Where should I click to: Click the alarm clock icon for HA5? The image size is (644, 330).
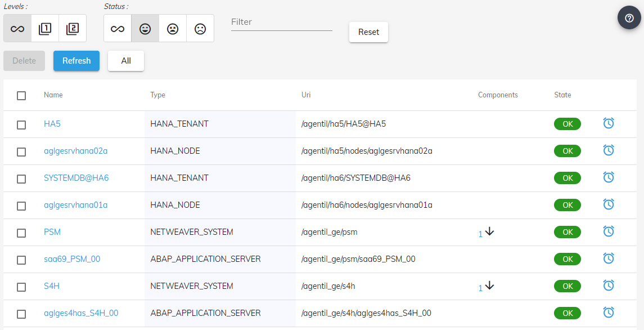(x=608, y=123)
